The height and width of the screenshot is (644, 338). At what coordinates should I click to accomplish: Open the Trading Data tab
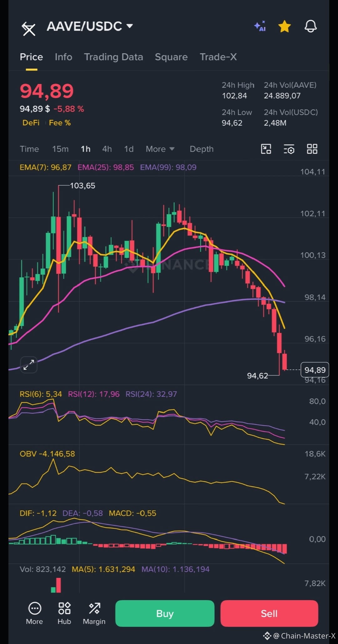pos(114,57)
